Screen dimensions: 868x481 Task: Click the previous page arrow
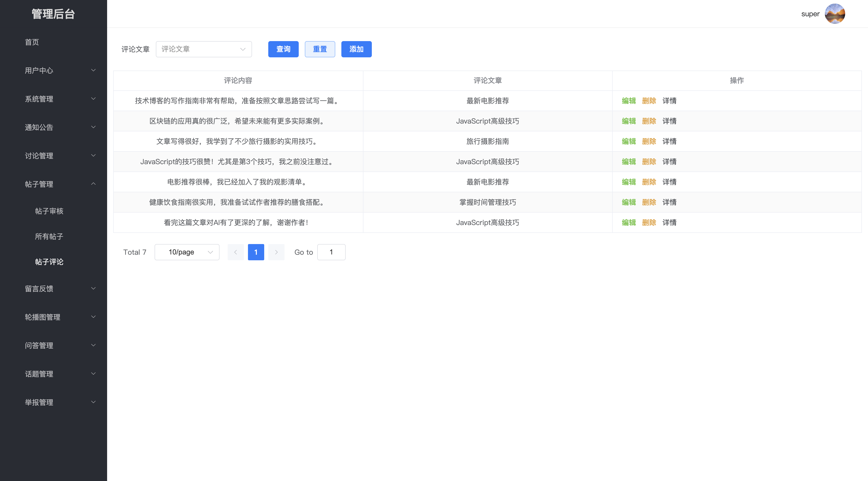coord(236,252)
